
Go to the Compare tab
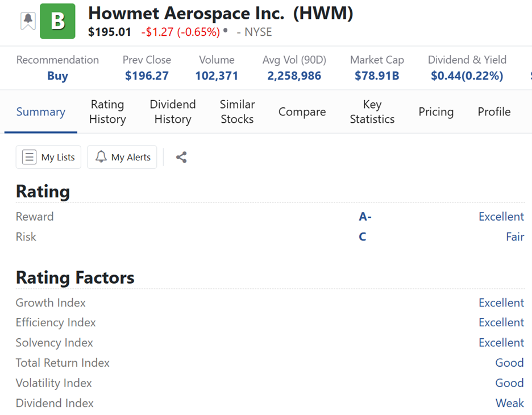coord(302,112)
